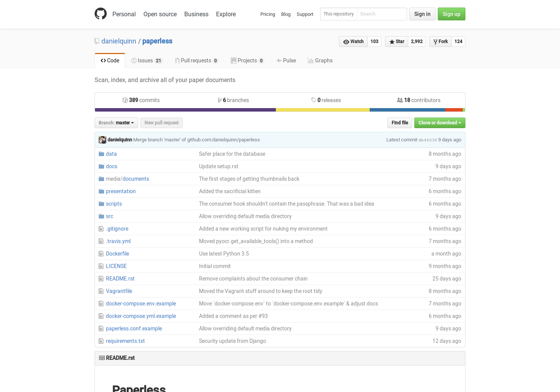
Task: Open the latest commit hash 8b4f636
Action: coord(428,140)
